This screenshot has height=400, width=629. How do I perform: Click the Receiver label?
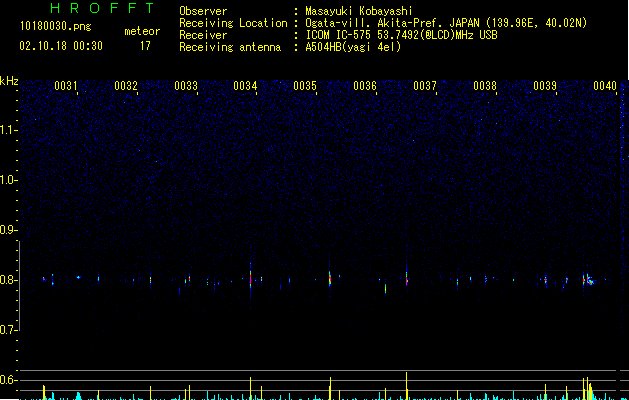(203, 35)
